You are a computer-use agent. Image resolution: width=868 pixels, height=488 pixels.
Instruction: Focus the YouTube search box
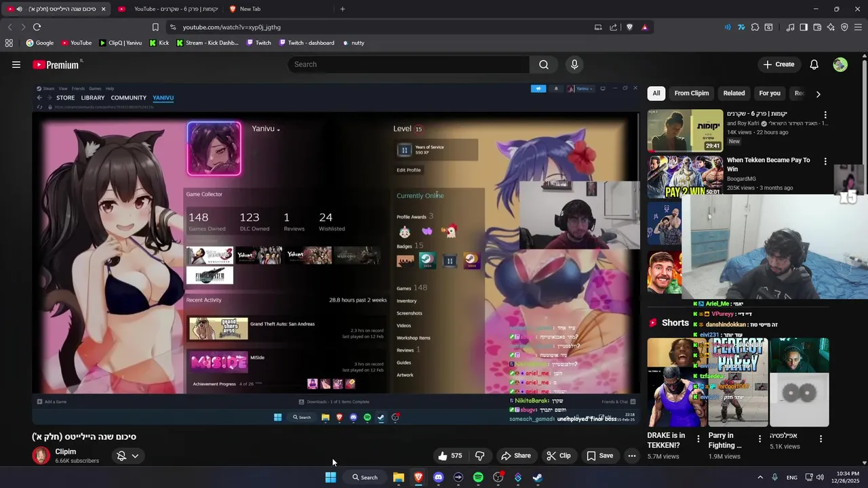click(408, 64)
